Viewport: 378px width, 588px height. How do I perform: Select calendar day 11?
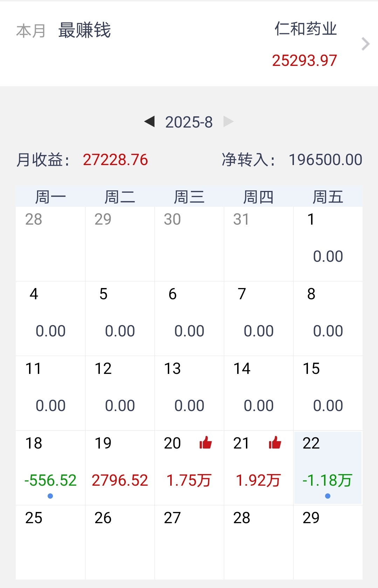(x=50, y=393)
